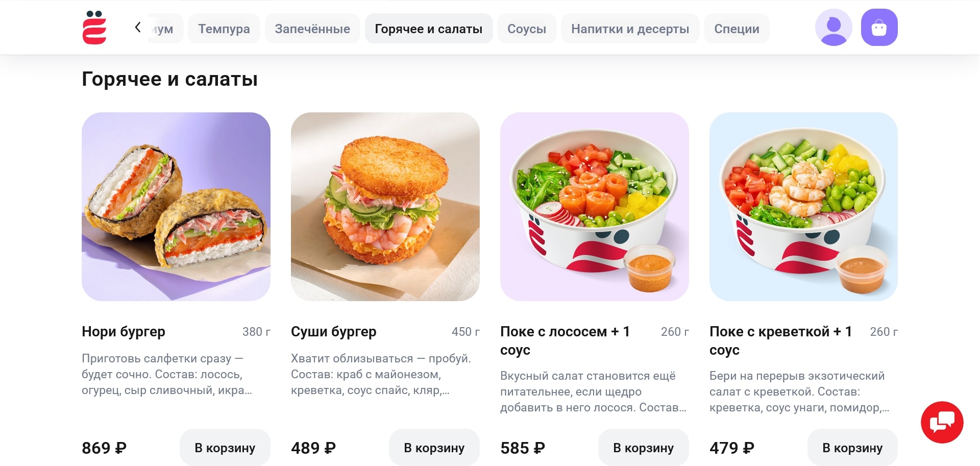Viewport: 980px width, 466px height.
Task: Switch to the Запечённые category tab
Action: pyautogui.click(x=312, y=29)
